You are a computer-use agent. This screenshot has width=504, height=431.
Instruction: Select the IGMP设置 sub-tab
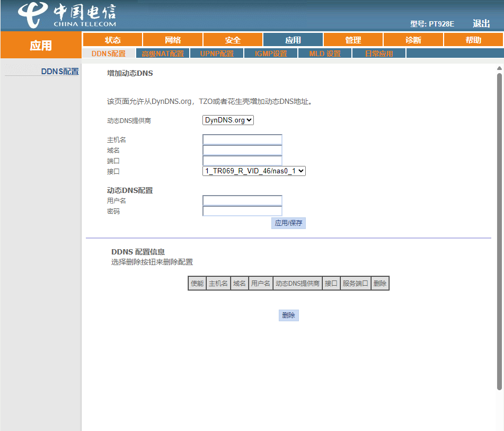click(270, 52)
